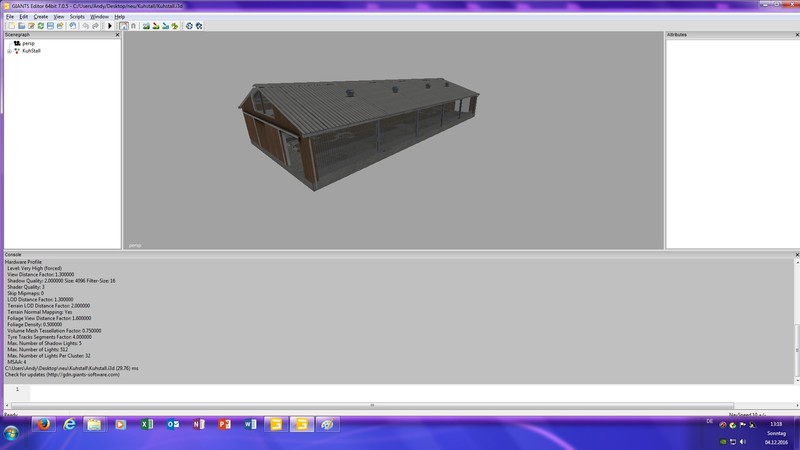
Task: Open the Scripts menu
Action: tap(77, 17)
